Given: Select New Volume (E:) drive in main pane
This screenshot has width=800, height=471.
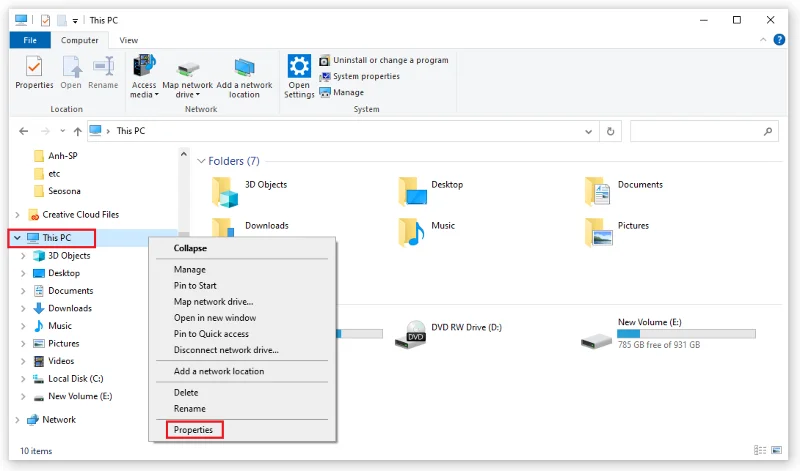Looking at the screenshot, I should tap(668, 334).
